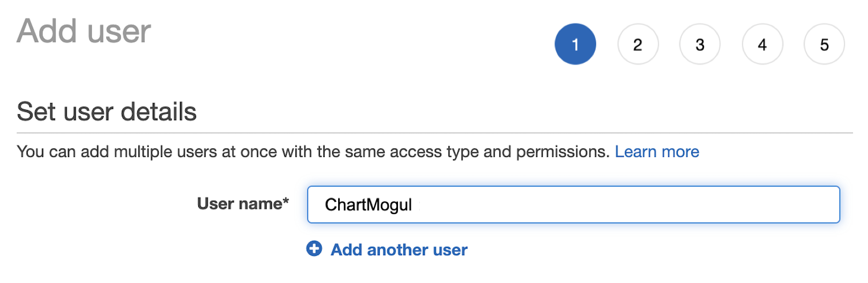Screen dimensions: 868x283
Task: Click the Add another user link text
Action: coord(399,249)
